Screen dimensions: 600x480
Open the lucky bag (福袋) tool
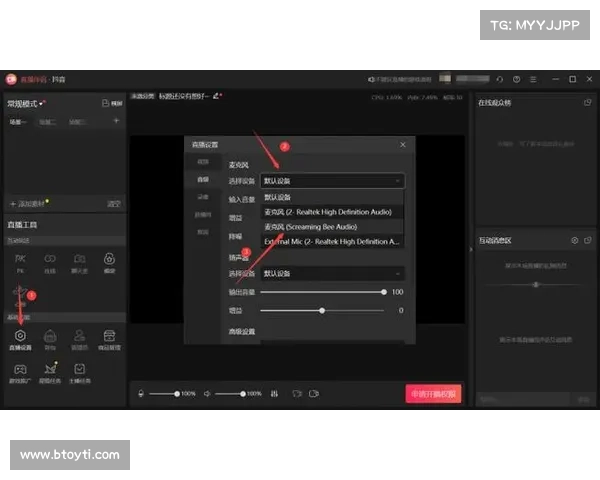tap(109, 263)
